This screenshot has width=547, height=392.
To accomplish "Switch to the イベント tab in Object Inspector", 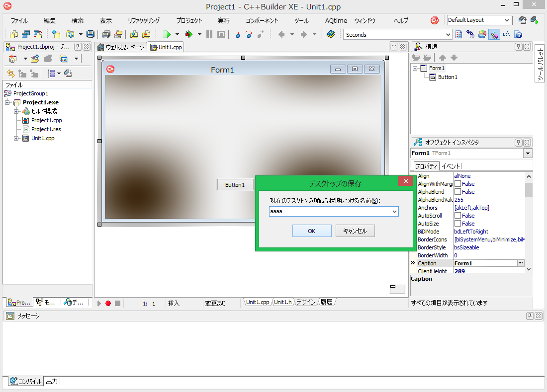I will [451, 166].
